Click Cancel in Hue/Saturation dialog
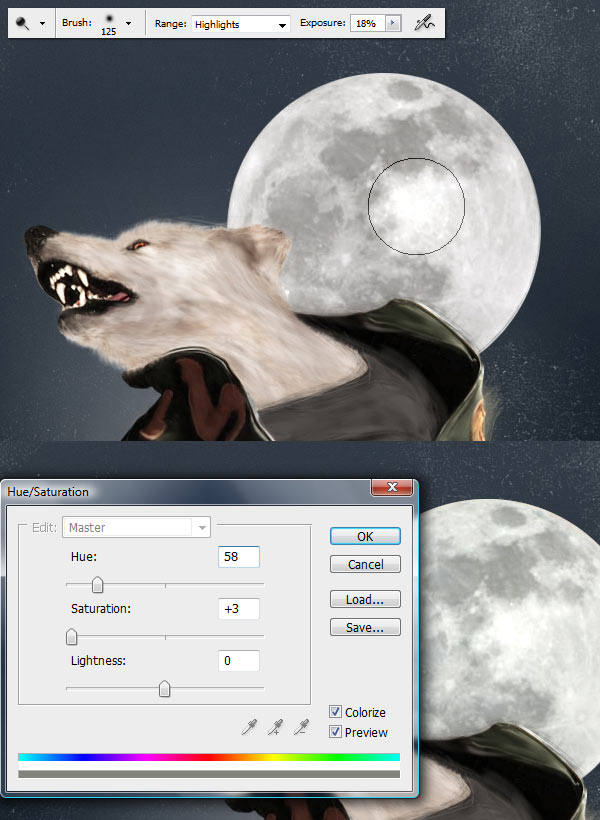This screenshot has width=600, height=820. 365,564
